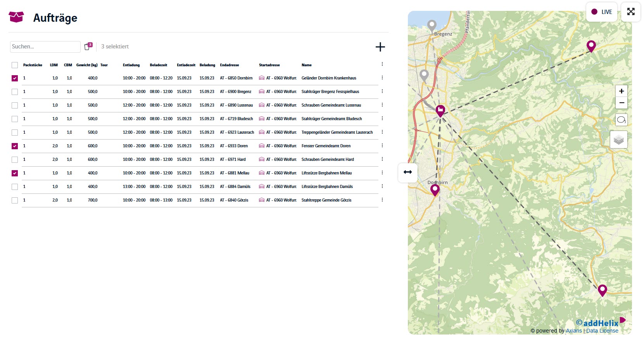The width and height of the screenshot is (644, 338).
Task: Sort by Gewicht (kg) column header
Action: pos(87,65)
